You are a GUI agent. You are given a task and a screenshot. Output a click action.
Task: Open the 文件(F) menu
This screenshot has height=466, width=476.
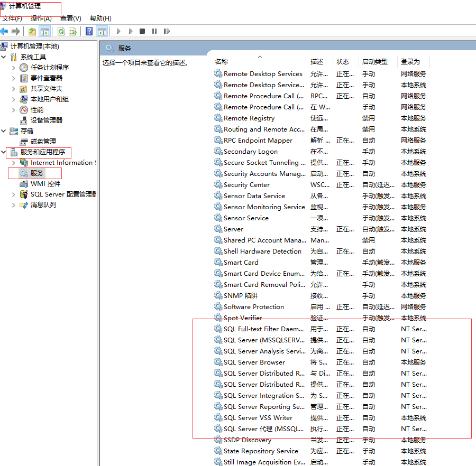13,18
